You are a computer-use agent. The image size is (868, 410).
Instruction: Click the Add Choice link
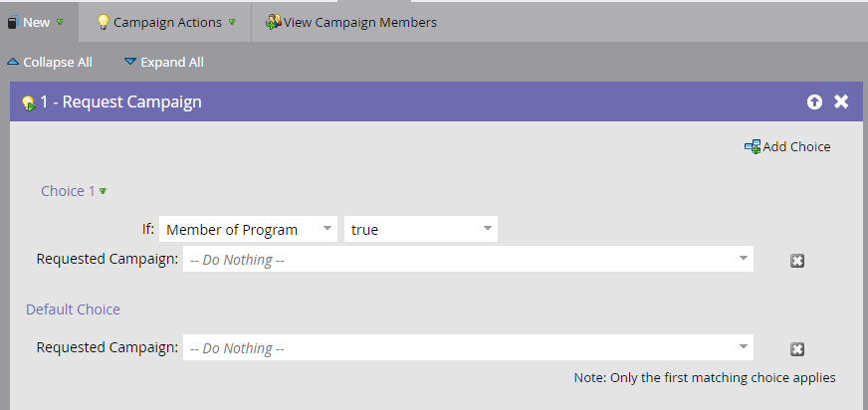tap(796, 146)
